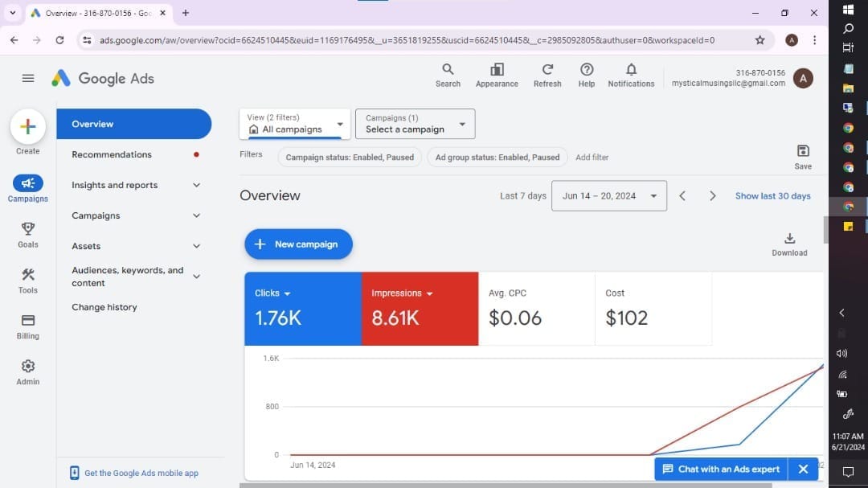Image resolution: width=868 pixels, height=488 pixels.
Task: Open the Admin gear icon
Action: [27, 372]
